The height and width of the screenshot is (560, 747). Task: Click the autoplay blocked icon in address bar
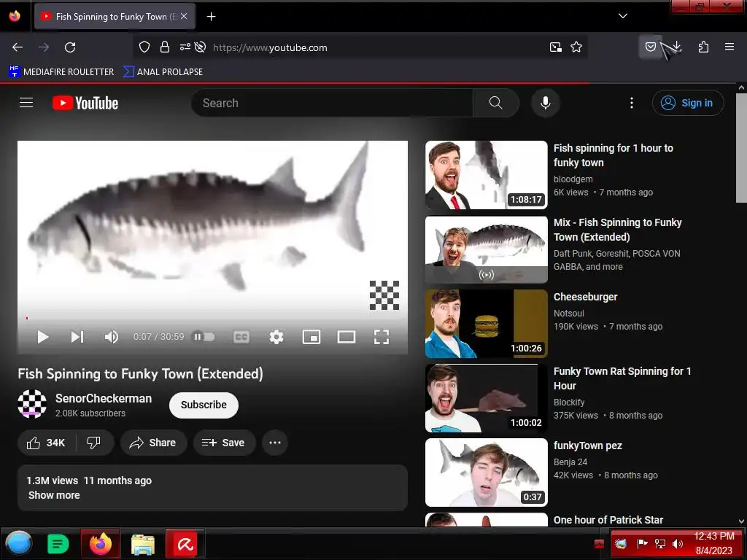coord(201,47)
